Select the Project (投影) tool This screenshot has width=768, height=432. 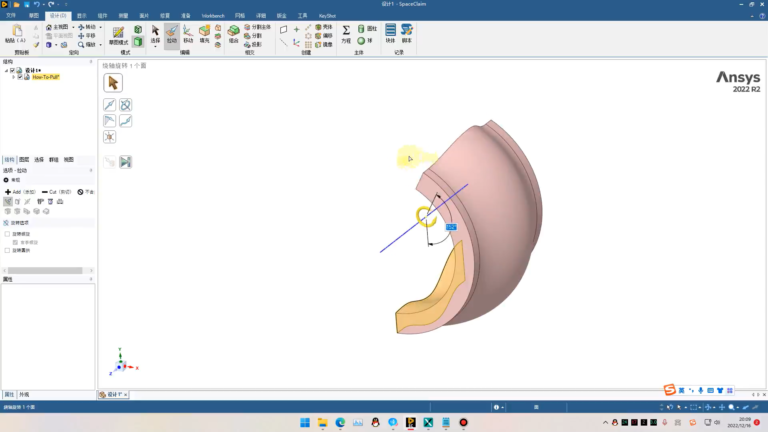pyautogui.click(x=253, y=45)
